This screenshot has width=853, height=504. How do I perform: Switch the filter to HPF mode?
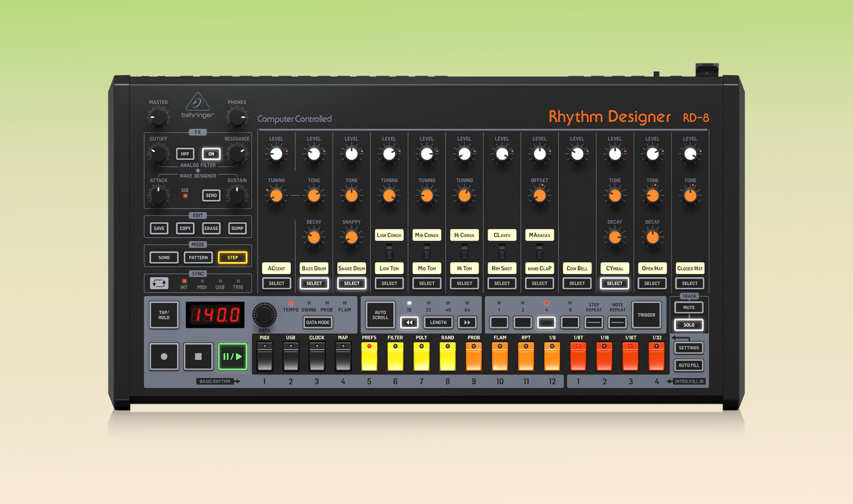(x=185, y=154)
